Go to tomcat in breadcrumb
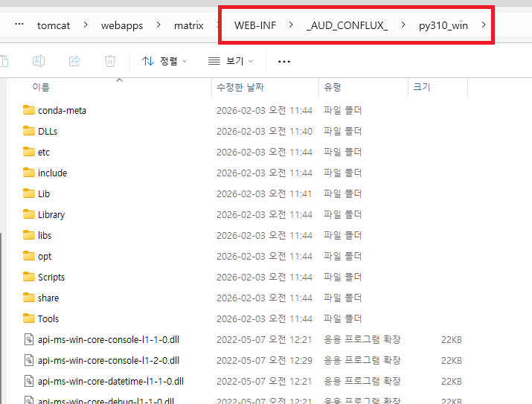Image resolution: width=532 pixels, height=404 pixels. 54,25
